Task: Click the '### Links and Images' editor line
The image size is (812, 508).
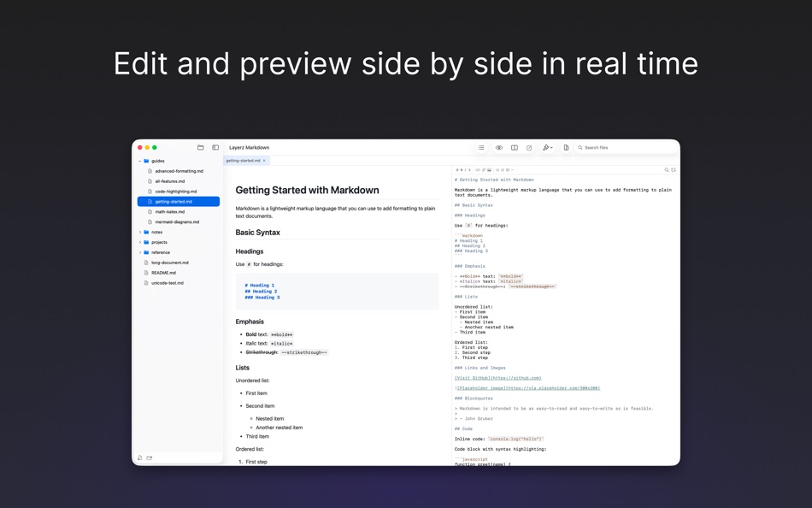Action: click(480, 368)
